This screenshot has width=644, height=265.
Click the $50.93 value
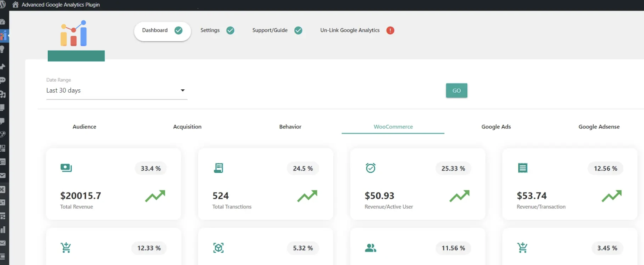(x=380, y=196)
